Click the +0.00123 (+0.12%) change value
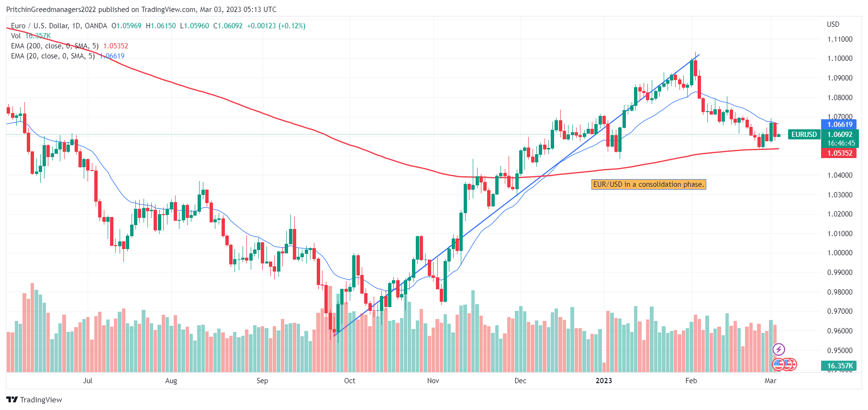 click(276, 26)
